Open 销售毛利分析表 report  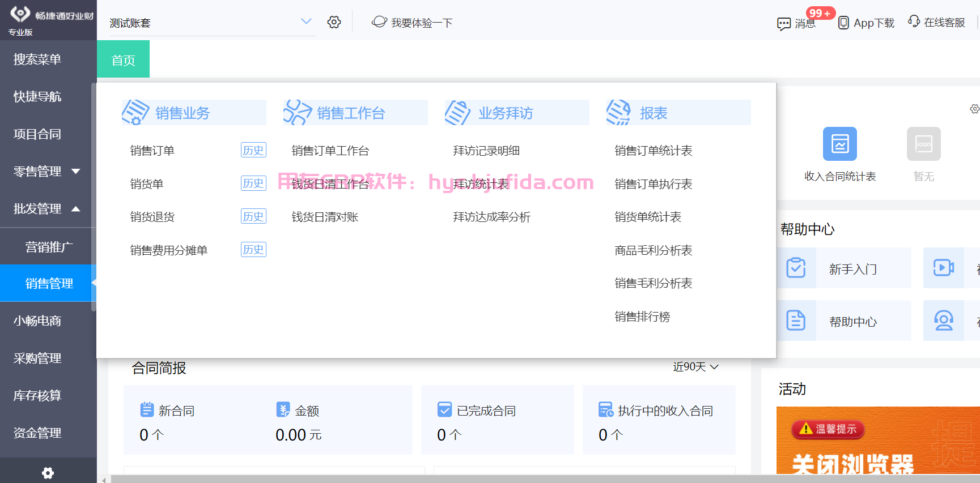pos(654,283)
